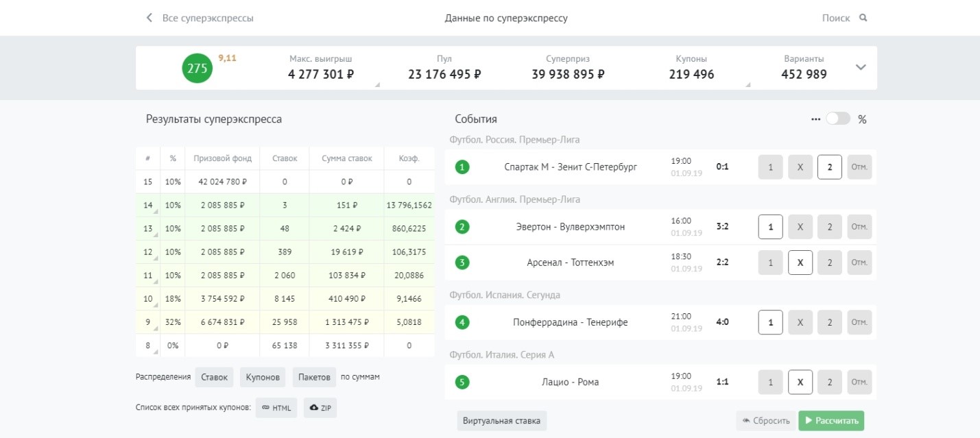Switch to the Купонов distribution tab
The image size is (980, 438).
pos(261,376)
